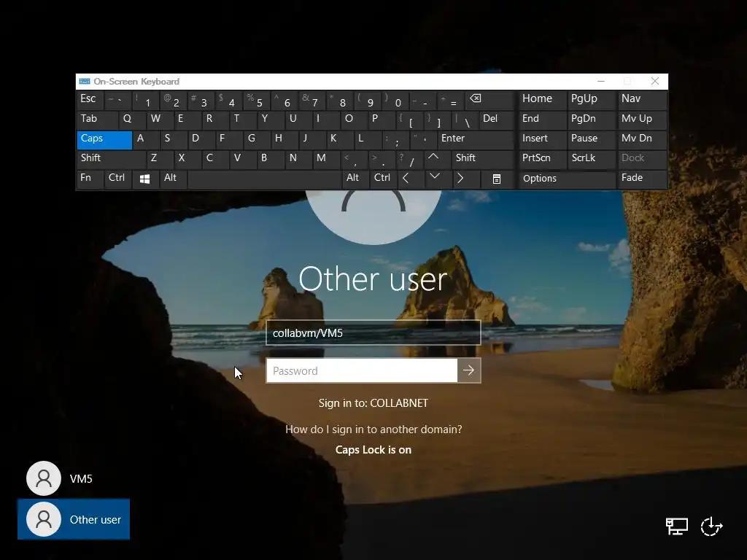
Task: Tap the Home key
Action: 542,100
